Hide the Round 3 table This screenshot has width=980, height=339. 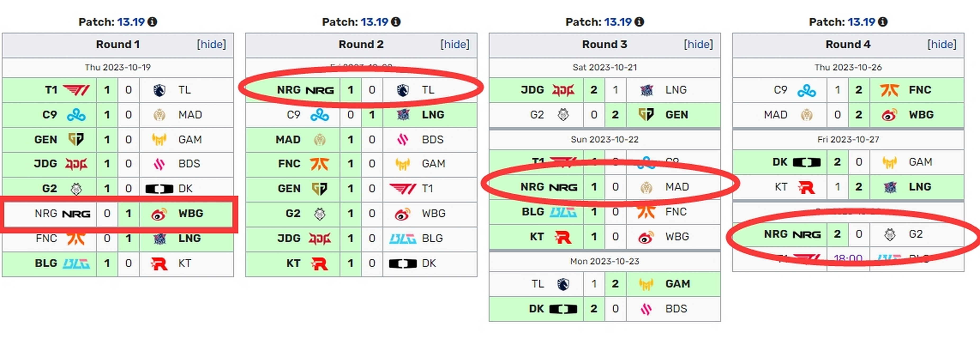pyautogui.click(x=698, y=44)
